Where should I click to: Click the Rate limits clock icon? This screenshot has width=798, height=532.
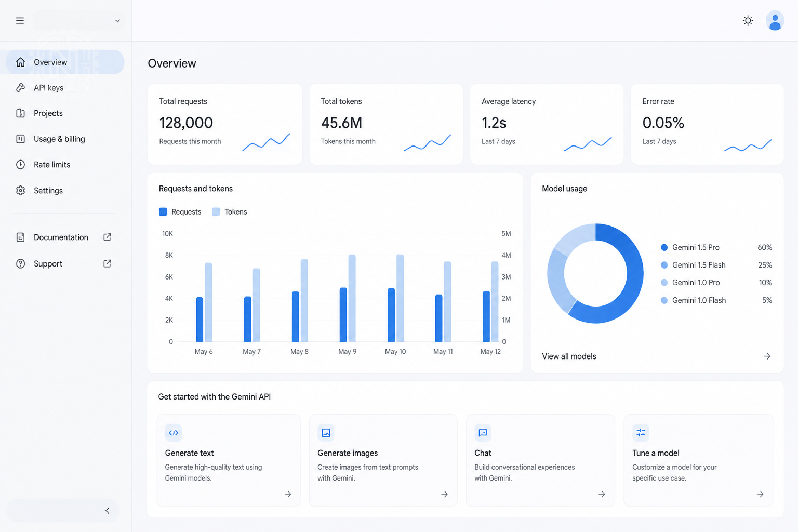(x=20, y=165)
